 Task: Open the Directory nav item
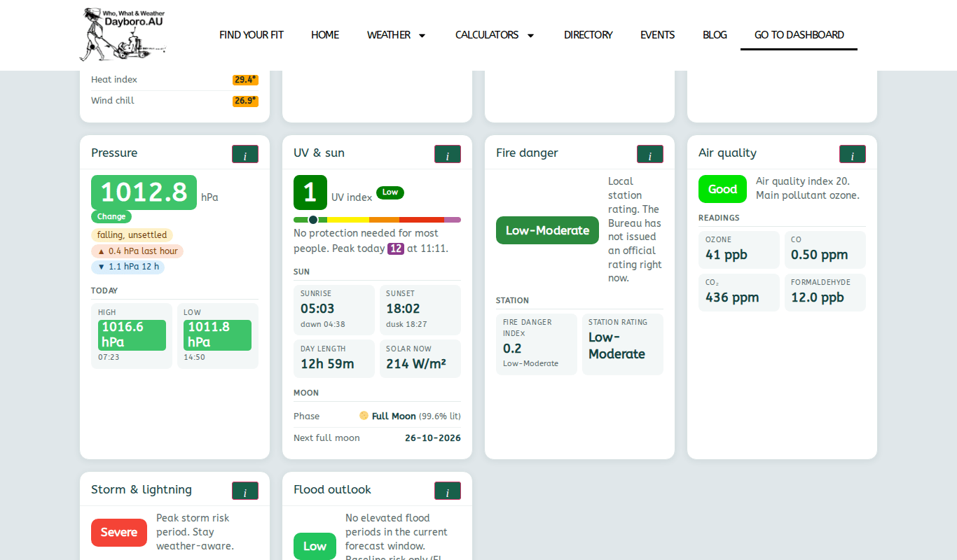pos(588,35)
